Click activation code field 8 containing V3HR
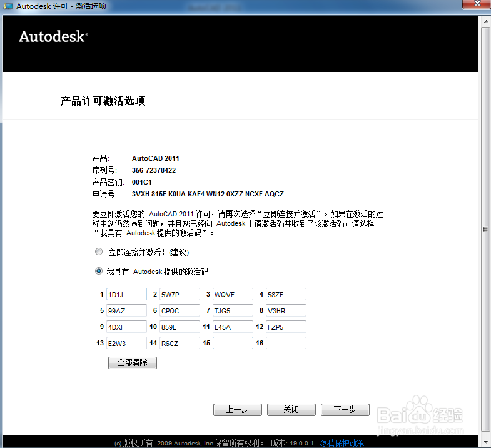 pos(286,310)
